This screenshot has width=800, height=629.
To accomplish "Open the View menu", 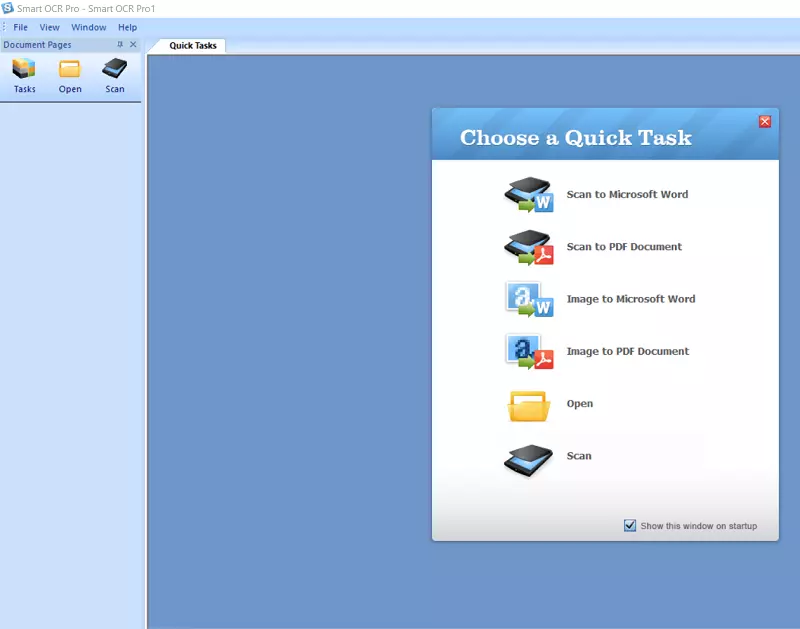I will tap(49, 27).
